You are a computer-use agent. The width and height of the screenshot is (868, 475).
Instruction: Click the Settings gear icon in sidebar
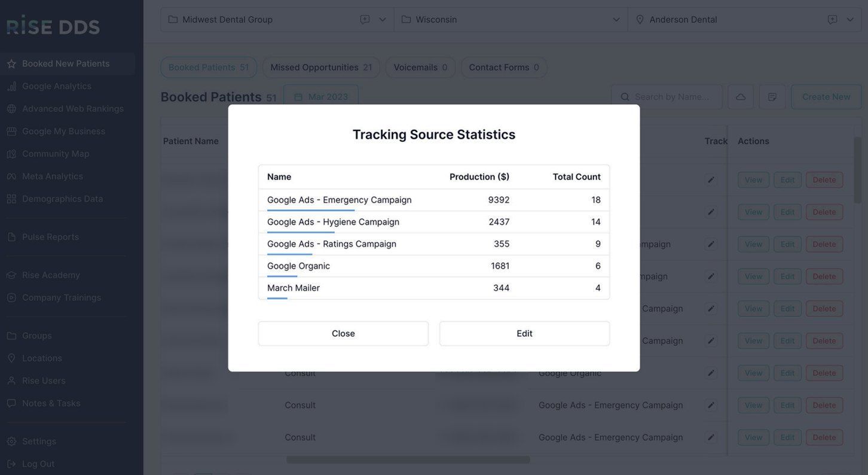11,441
